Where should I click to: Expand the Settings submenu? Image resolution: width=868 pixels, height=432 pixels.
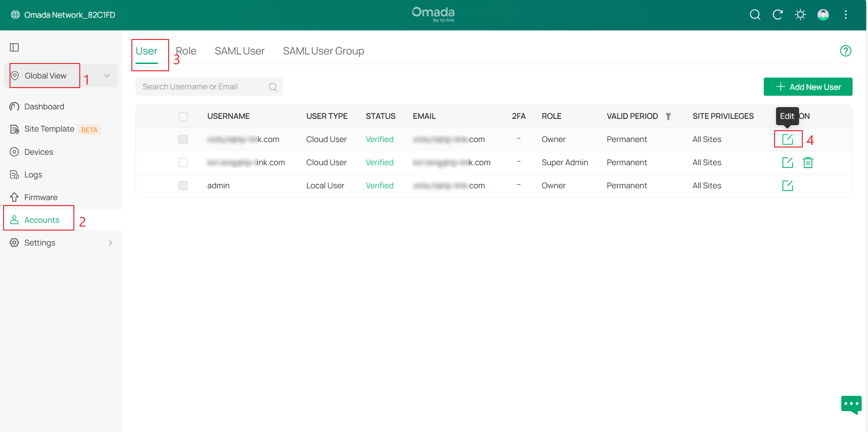tap(110, 243)
